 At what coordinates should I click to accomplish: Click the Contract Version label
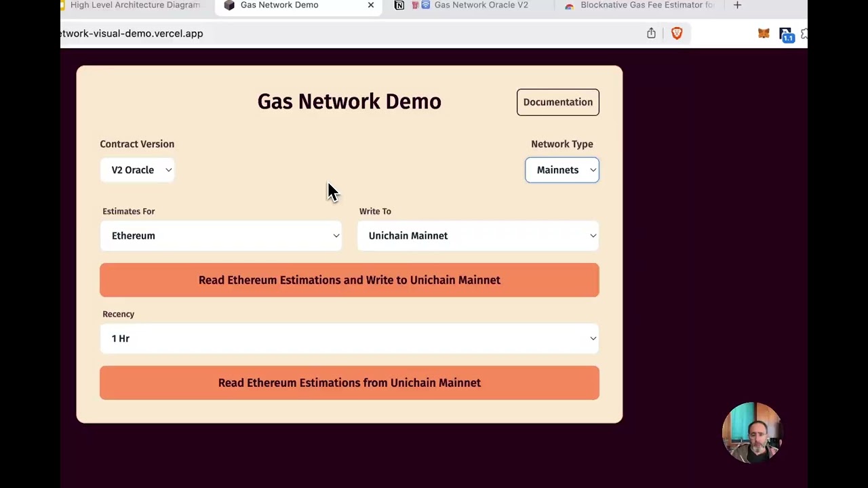[137, 144]
